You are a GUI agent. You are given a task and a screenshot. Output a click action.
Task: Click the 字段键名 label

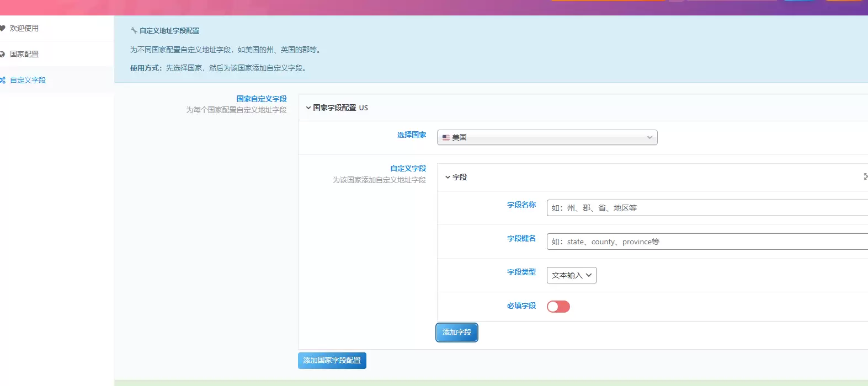(521, 238)
